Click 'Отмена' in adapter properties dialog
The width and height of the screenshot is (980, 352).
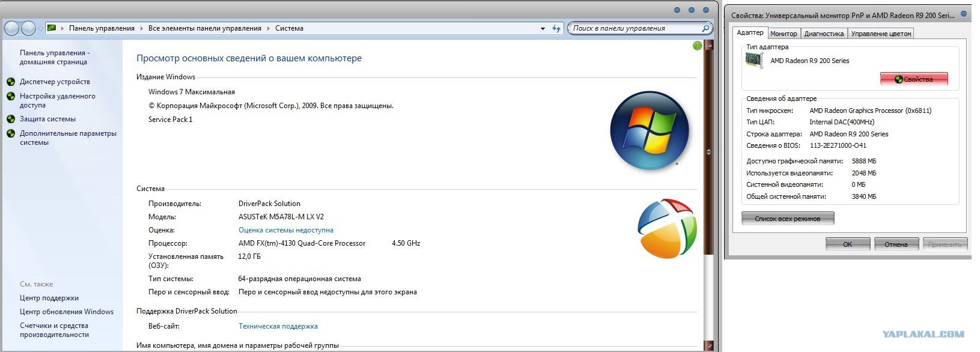pyautogui.click(x=896, y=244)
